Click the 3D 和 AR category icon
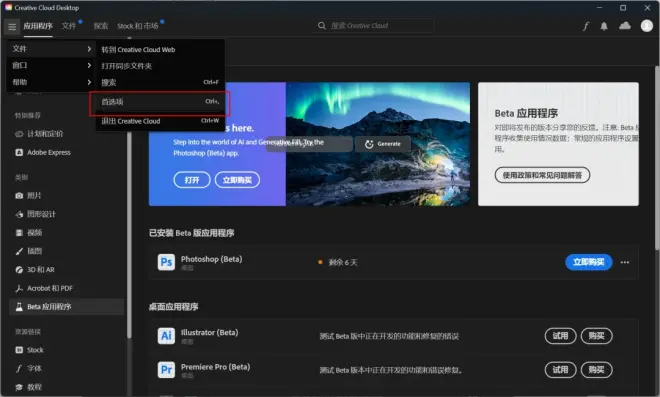This screenshot has height=397, width=660. 19,269
